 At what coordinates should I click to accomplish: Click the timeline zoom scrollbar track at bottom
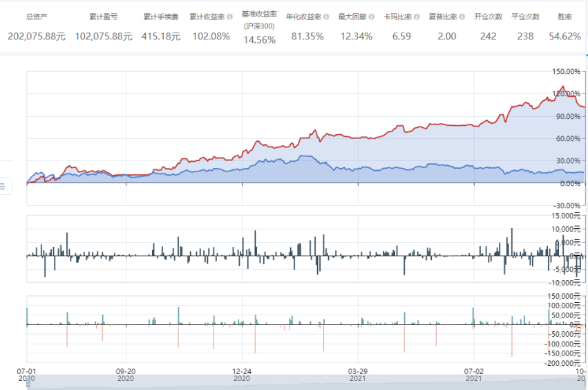(304, 383)
